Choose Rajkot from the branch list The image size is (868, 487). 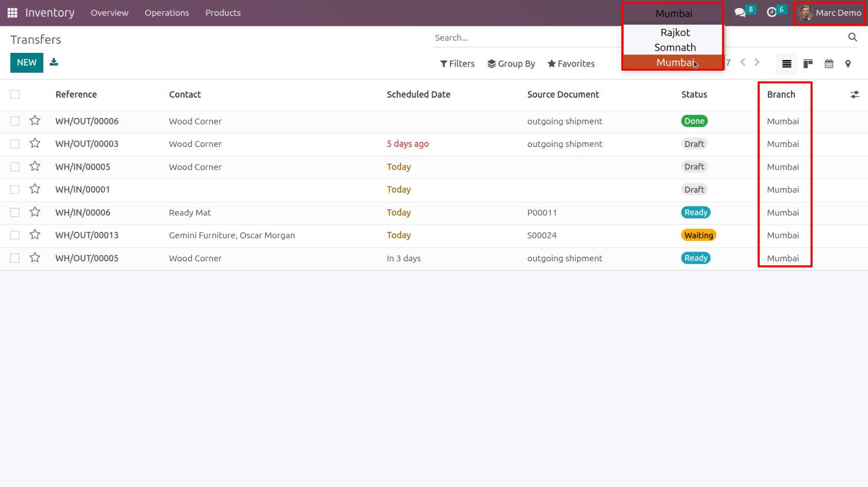675,33
